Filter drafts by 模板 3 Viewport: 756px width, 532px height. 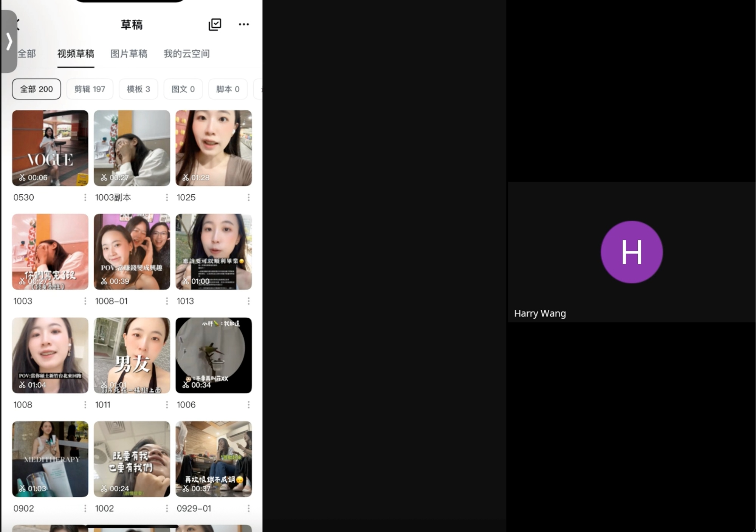(x=138, y=89)
